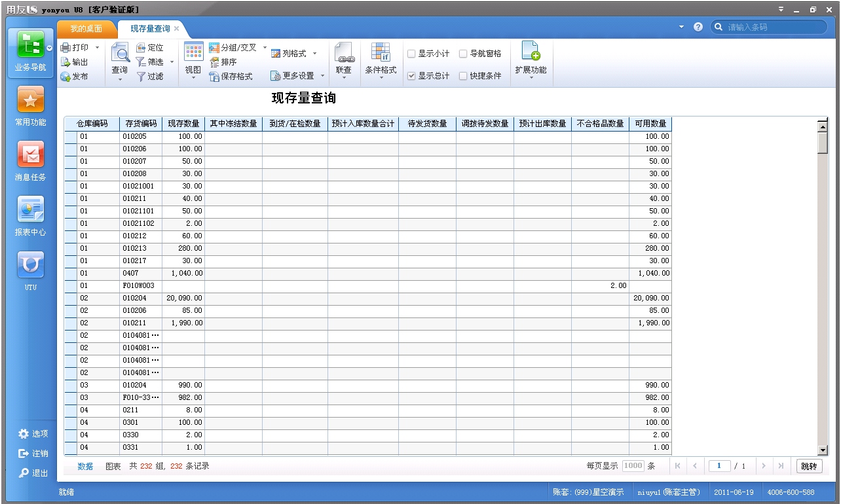
Task: Expand the 分组/交叉 dropdown arrow
Action: [265, 48]
